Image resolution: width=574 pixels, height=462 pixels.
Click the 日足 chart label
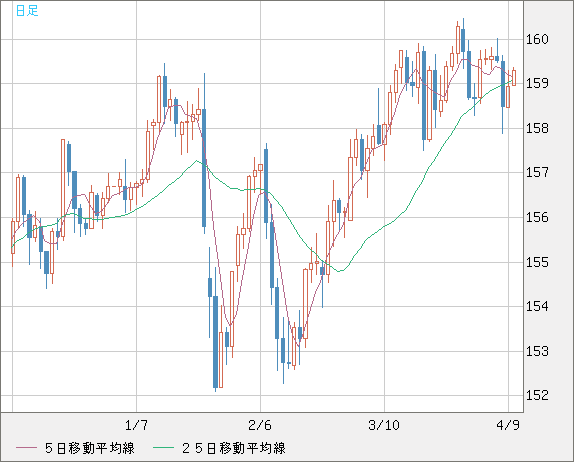pos(27,10)
